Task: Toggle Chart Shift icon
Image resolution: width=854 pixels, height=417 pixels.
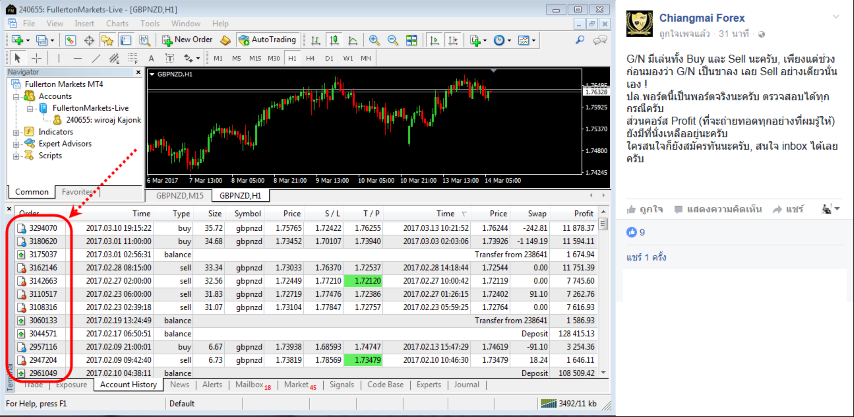Action: (453, 40)
